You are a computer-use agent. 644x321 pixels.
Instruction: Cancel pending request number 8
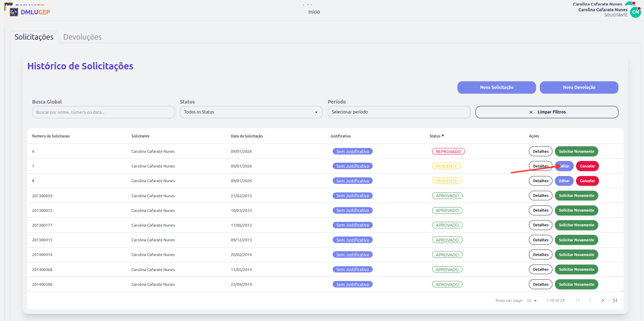587,181
